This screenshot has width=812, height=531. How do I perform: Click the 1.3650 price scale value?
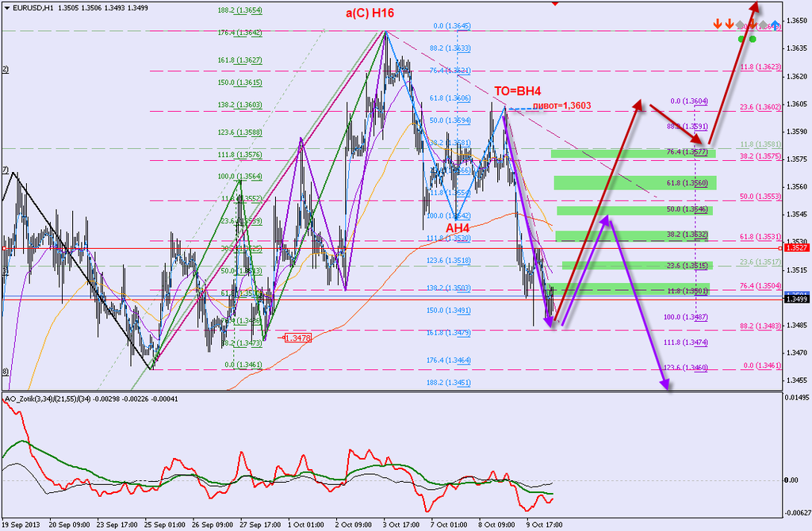coord(796,21)
